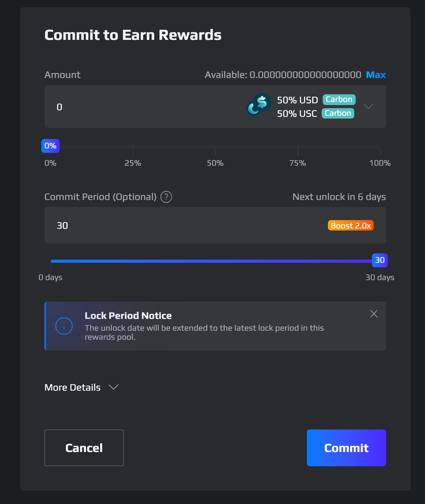Screen dimensions: 425x504
Task: Click the 30-day commit period slider handle
Action: coord(380,260)
